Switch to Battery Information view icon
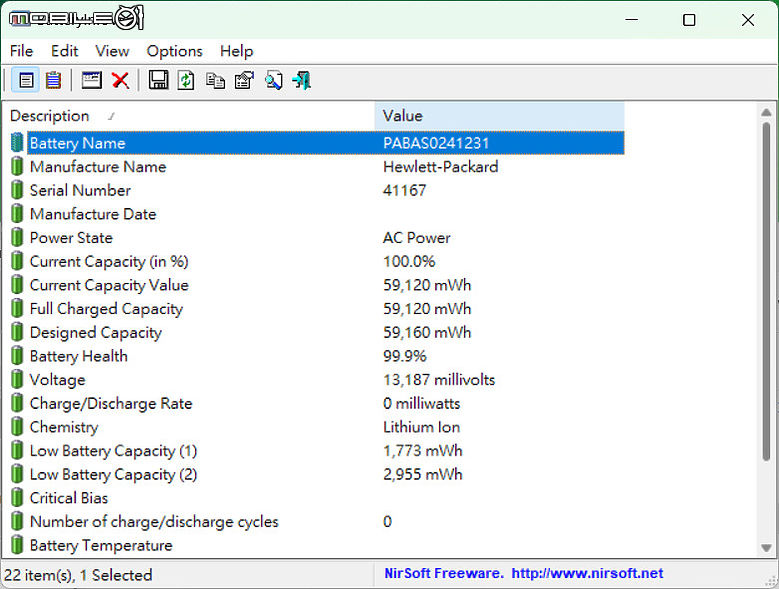This screenshot has width=779, height=589. point(26,80)
